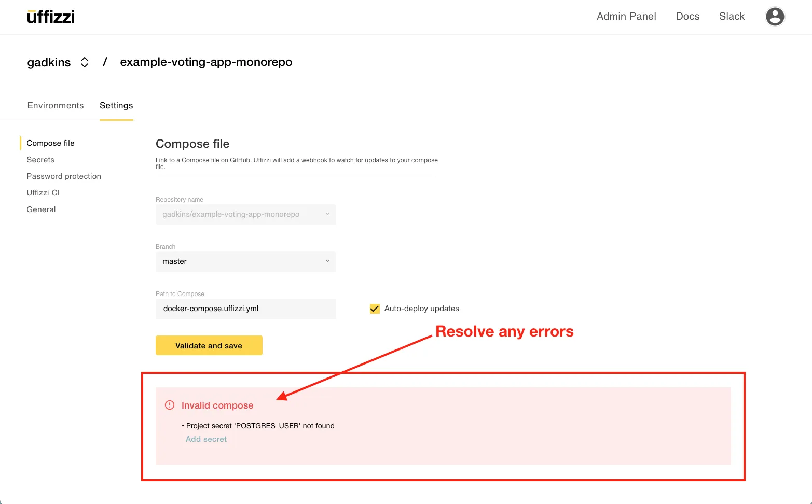
Task: Click the example-voting-app-monorepo project name
Action: coord(206,62)
